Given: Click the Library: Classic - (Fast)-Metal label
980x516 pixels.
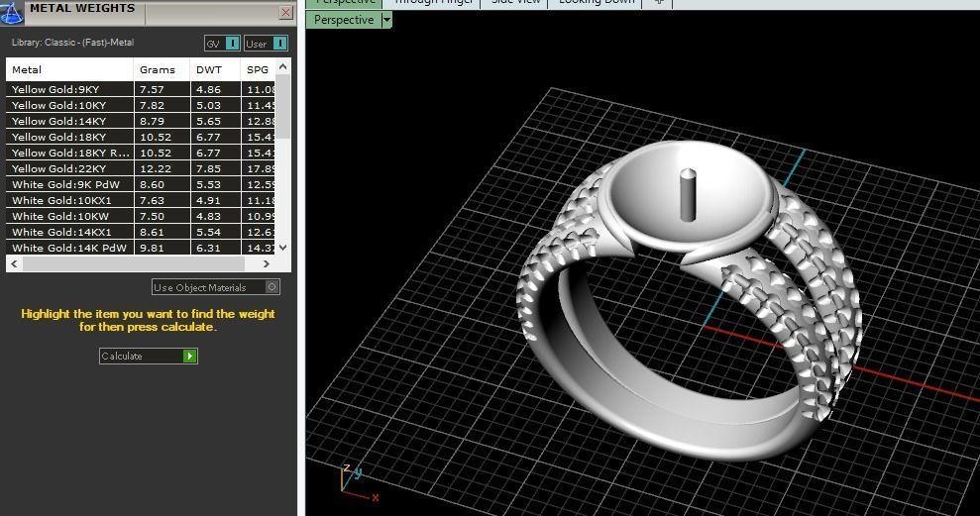Looking at the screenshot, I should [x=72, y=43].
